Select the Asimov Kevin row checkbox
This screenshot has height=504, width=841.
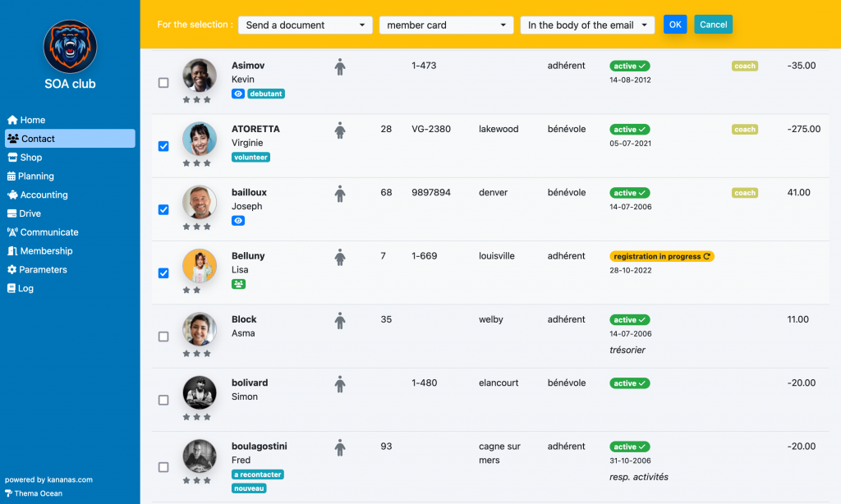point(163,83)
